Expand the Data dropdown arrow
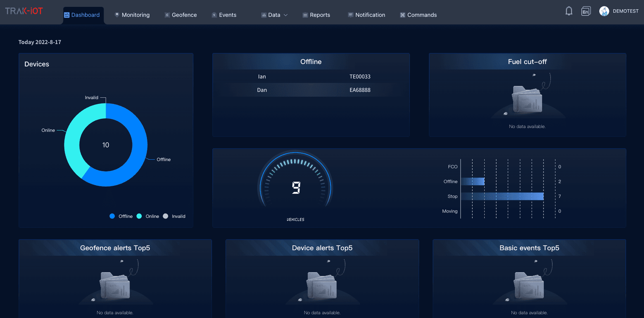644x318 pixels. 286,15
